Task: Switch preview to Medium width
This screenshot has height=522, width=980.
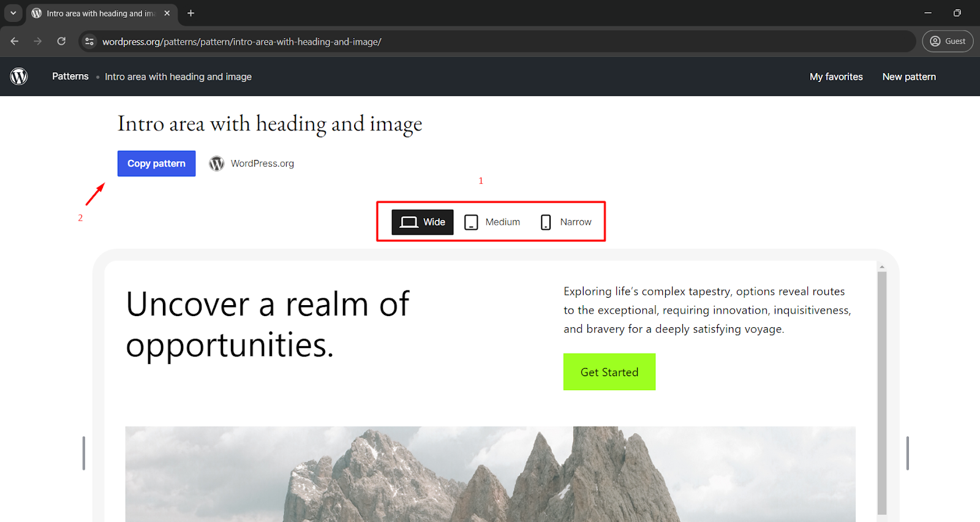Action: click(x=492, y=222)
